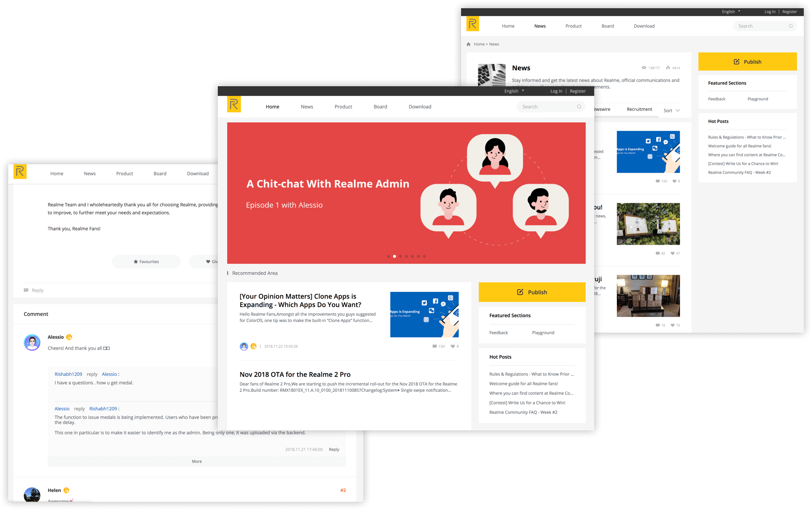Image resolution: width=812 pixels, height=510 pixels.
Task: Select the second carousel dot on the banner
Action: coord(394,256)
